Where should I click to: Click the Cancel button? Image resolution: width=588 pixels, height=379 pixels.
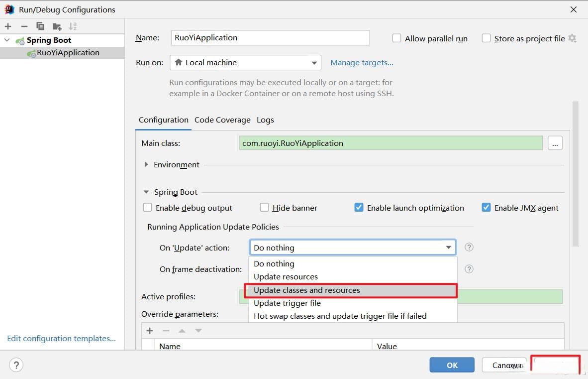coord(504,365)
